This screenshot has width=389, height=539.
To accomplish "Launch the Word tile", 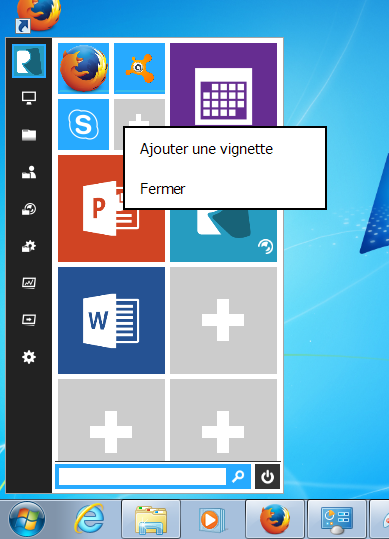I will tap(111, 320).
